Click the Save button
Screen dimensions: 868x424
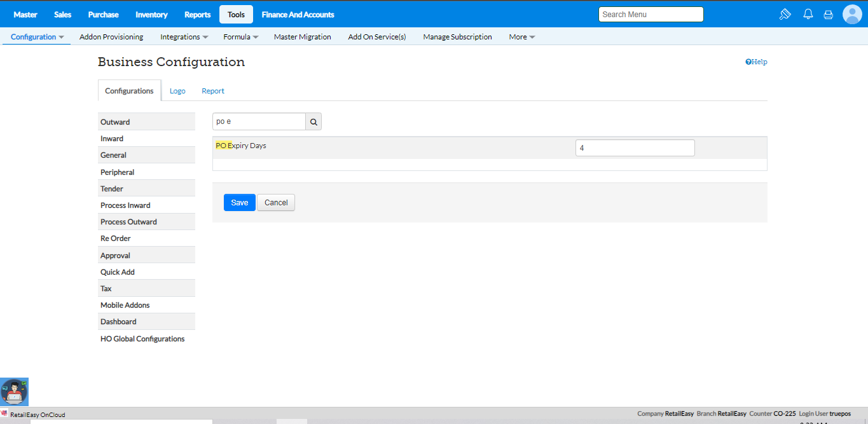pos(240,203)
